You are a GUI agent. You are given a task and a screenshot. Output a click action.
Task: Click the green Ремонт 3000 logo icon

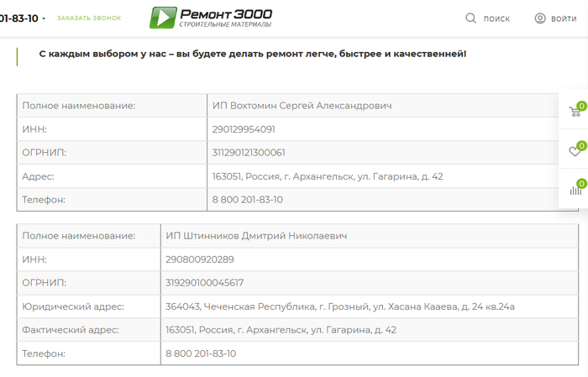pos(163,18)
